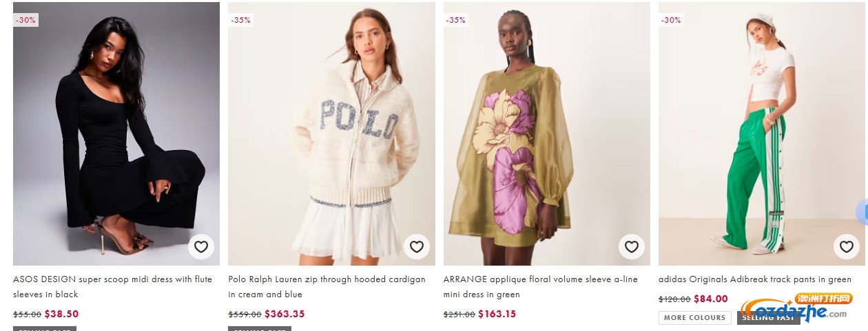Image resolution: width=868 pixels, height=331 pixels.
Task: Save the ASOS DESIGN black midi dress with heart icon
Action: point(200,246)
